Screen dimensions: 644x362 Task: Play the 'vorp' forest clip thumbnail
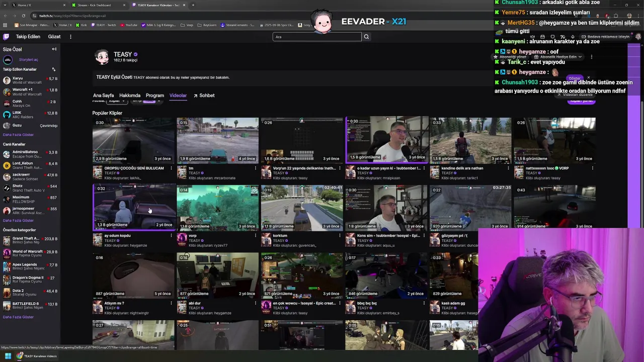click(217, 207)
